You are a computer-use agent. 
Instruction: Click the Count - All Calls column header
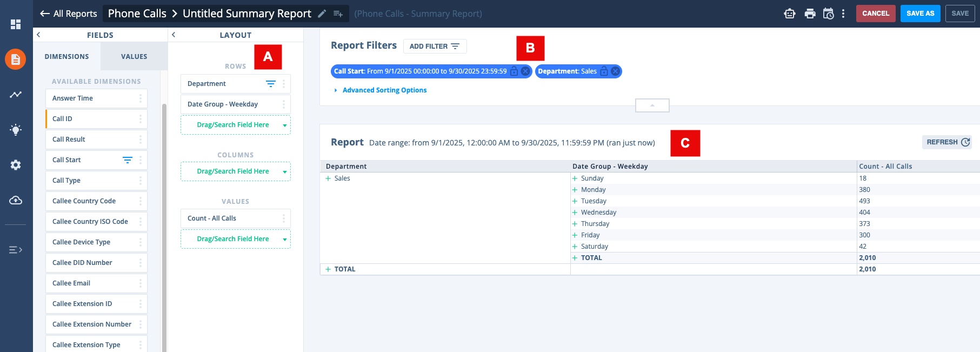tap(885, 167)
